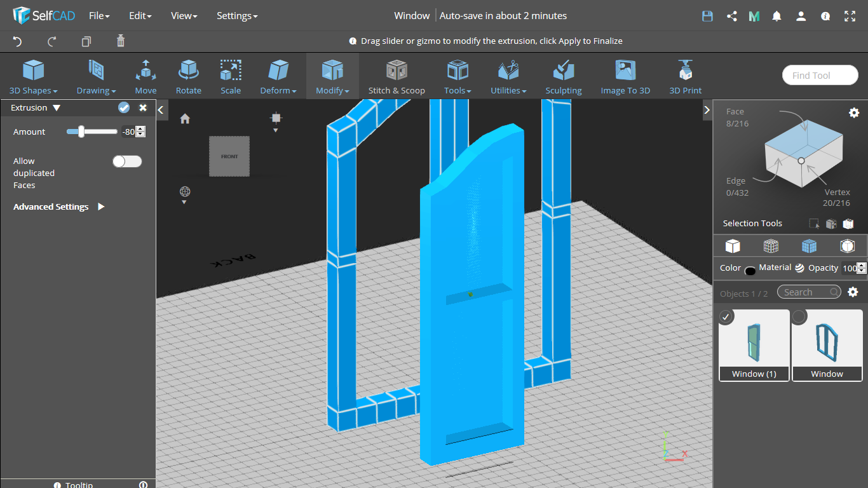Open the Sculpting tool
Image resolution: width=868 pixels, height=488 pixels.
coord(564,76)
